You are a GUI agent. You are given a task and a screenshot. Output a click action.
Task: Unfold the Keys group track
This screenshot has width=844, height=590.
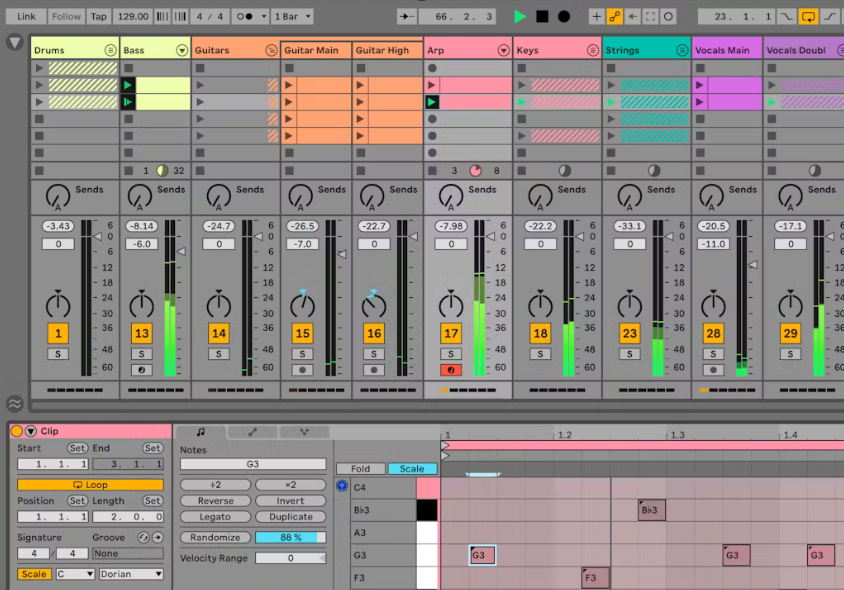pyautogui.click(x=593, y=51)
